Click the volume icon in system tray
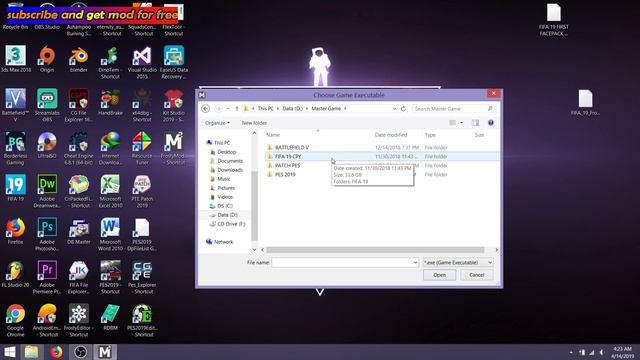The width and height of the screenshot is (640, 360). (x=602, y=352)
